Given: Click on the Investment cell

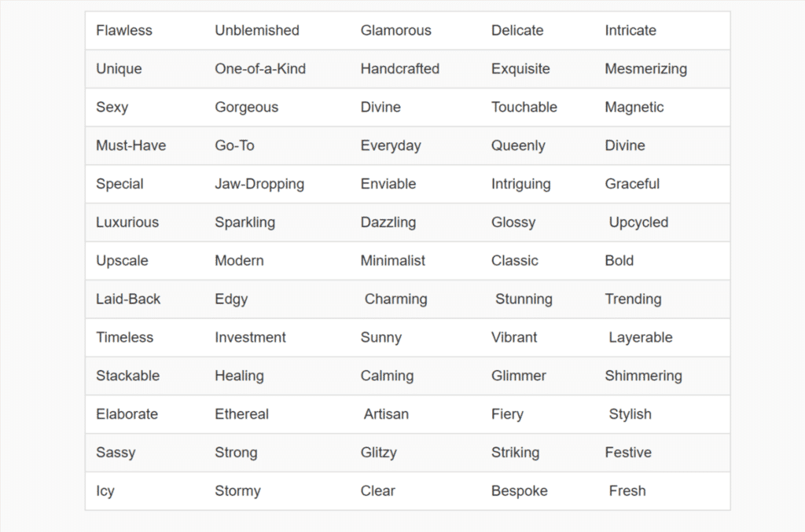Looking at the screenshot, I should pos(250,338).
